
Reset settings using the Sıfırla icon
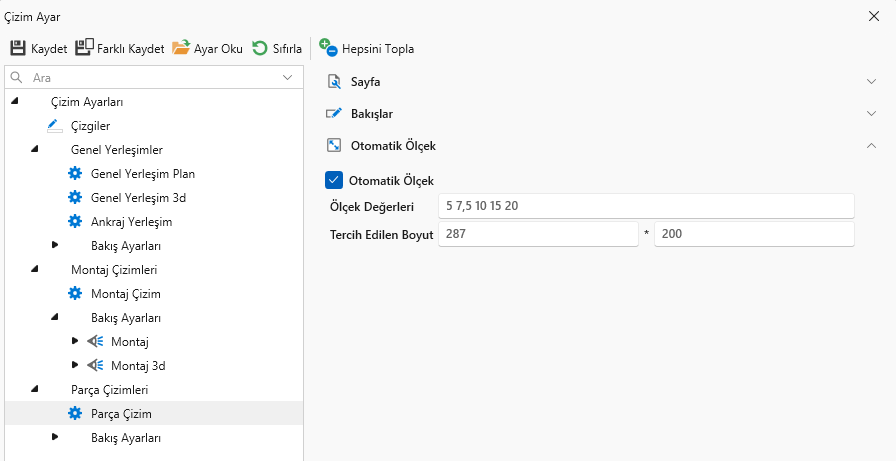(260, 48)
